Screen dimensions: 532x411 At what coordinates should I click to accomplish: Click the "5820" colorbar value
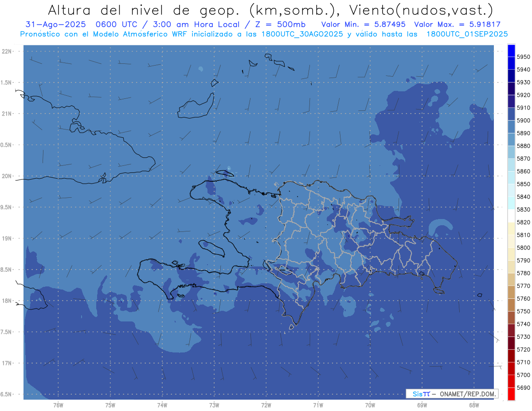pyautogui.click(x=524, y=222)
